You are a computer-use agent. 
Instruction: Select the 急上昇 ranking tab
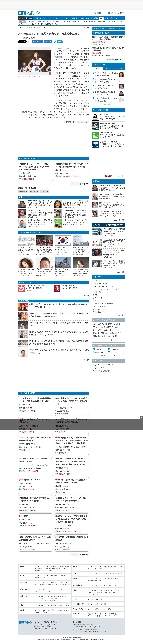(108, 68)
